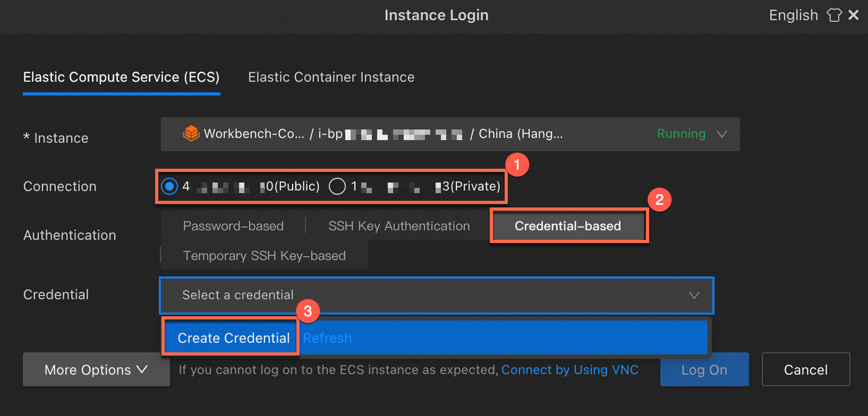868x416 pixels.
Task: Choose Password-based authentication
Action: pyautogui.click(x=233, y=226)
